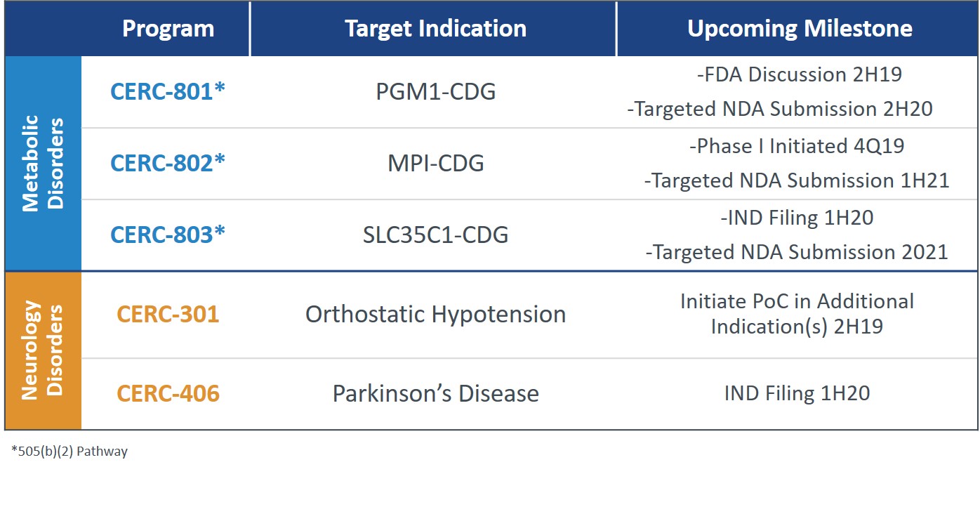Click the CERC-802 program name
Screen dimensions: 980x507
(x=168, y=164)
